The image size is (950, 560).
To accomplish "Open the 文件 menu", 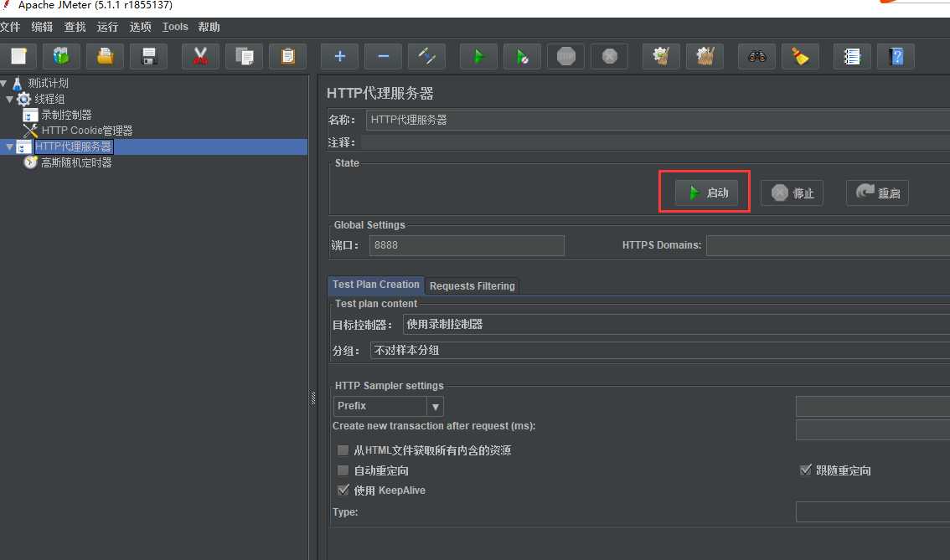I will coord(10,27).
